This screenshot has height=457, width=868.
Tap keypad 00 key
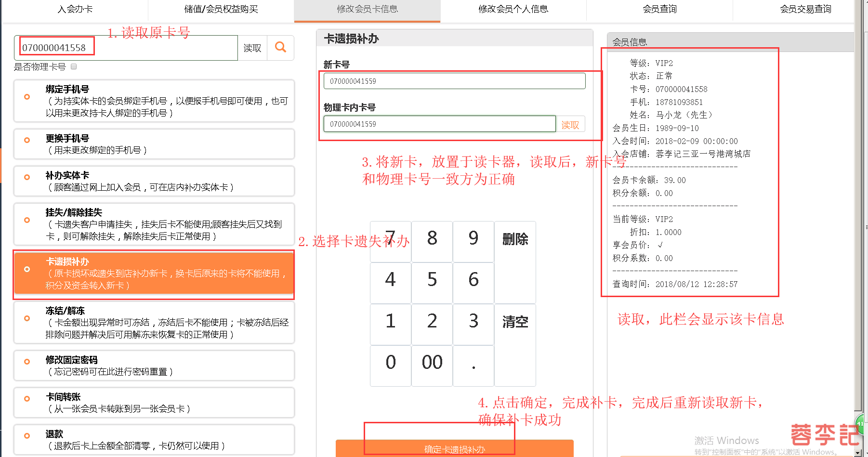[x=432, y=366]
